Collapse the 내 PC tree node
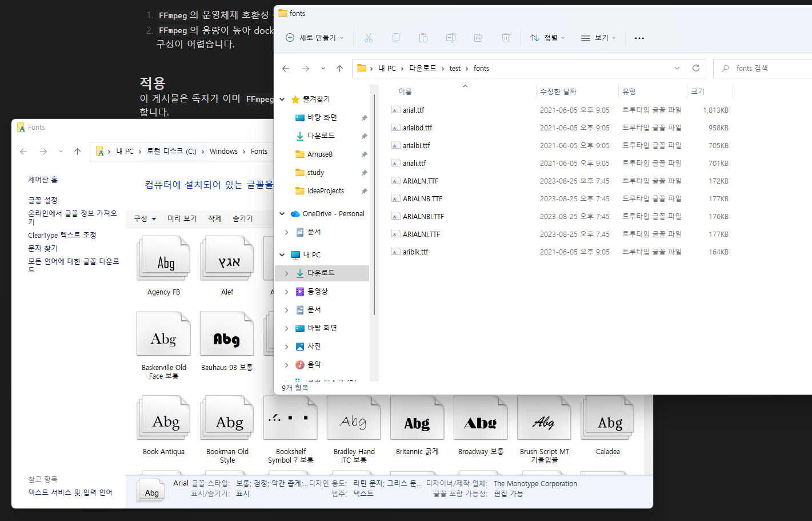The width and height of the screenshot is (812, 521). (282, 255)
